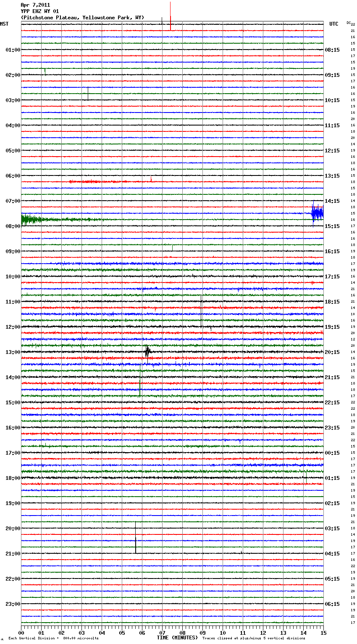Screen dimensions: 357x644
Task: Click the red low-amplitude signal on the 06:15 trace
Action: point(99,182)
